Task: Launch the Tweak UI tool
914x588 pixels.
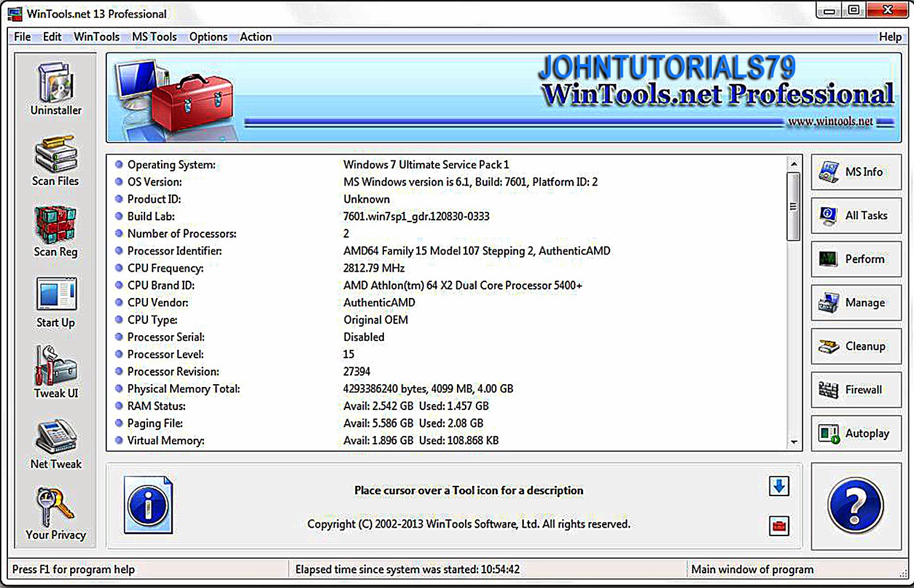Action: tap(56, 372)
